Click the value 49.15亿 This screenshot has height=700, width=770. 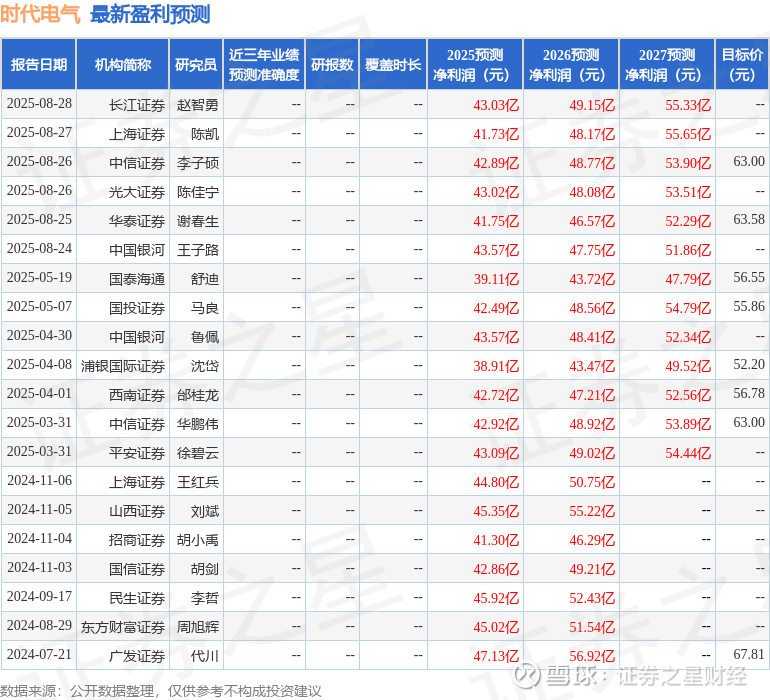[x=592, y=105]
